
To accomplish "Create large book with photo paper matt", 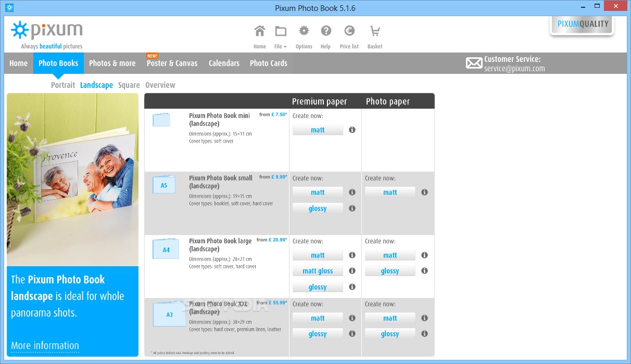I will point(390,255).
